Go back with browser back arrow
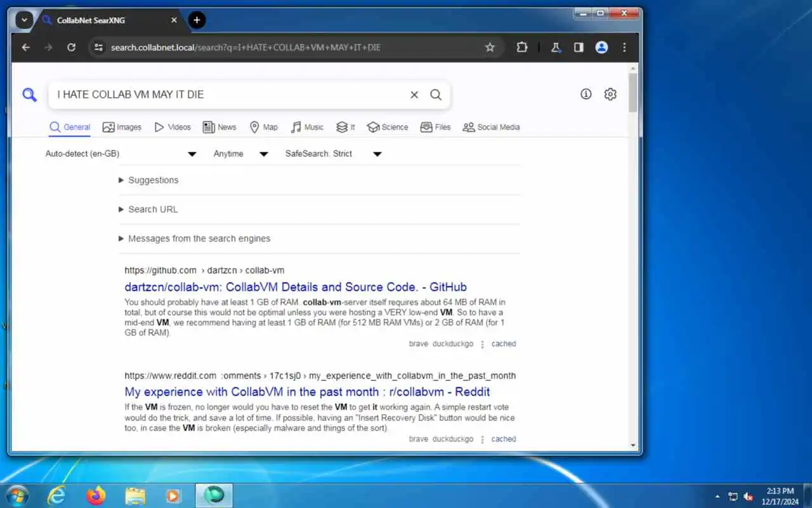The width and height of the screenshot is (812, 508). coord(25,47)
